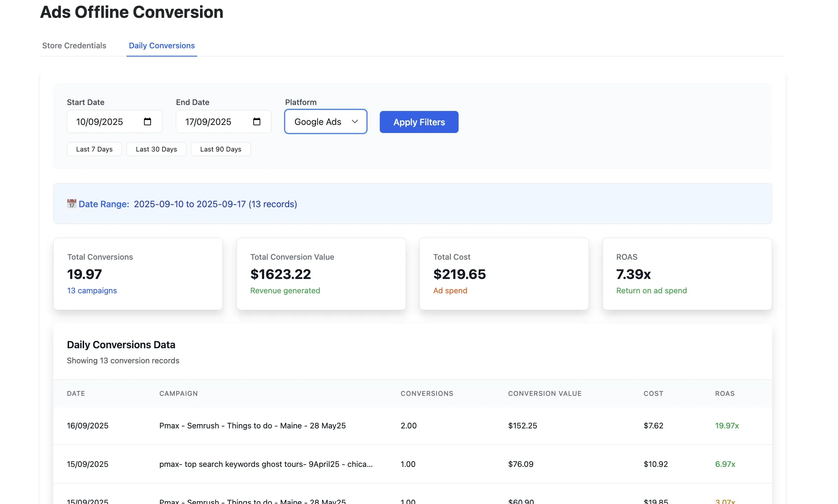
Task: Click the ROAS summary value 7.39x
Action: click(x=633, y=274)
